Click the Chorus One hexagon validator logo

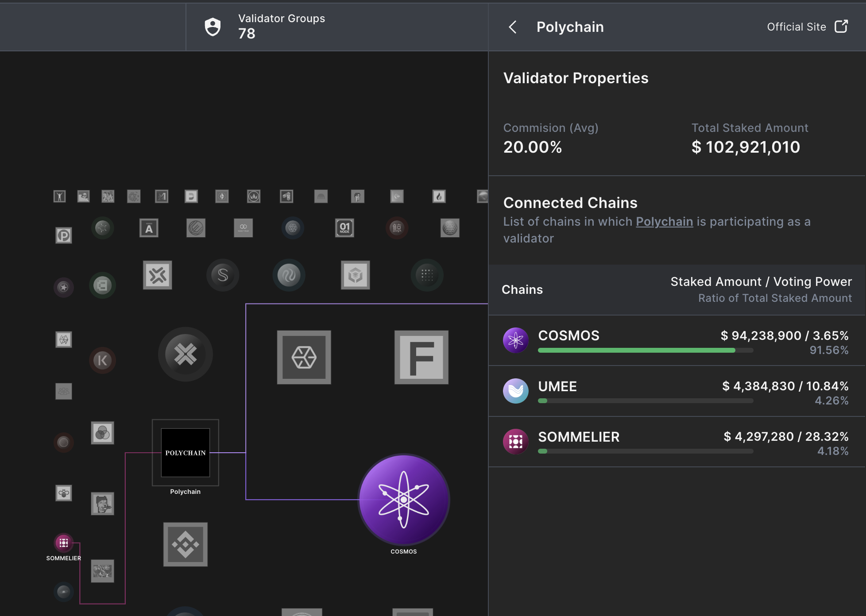click(x=304, y=357)
